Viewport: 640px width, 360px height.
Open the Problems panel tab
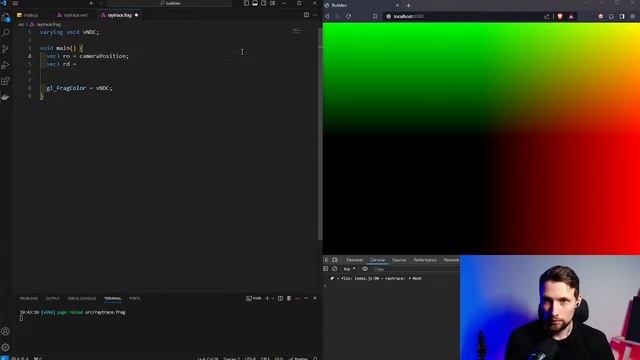coord(29,298)
